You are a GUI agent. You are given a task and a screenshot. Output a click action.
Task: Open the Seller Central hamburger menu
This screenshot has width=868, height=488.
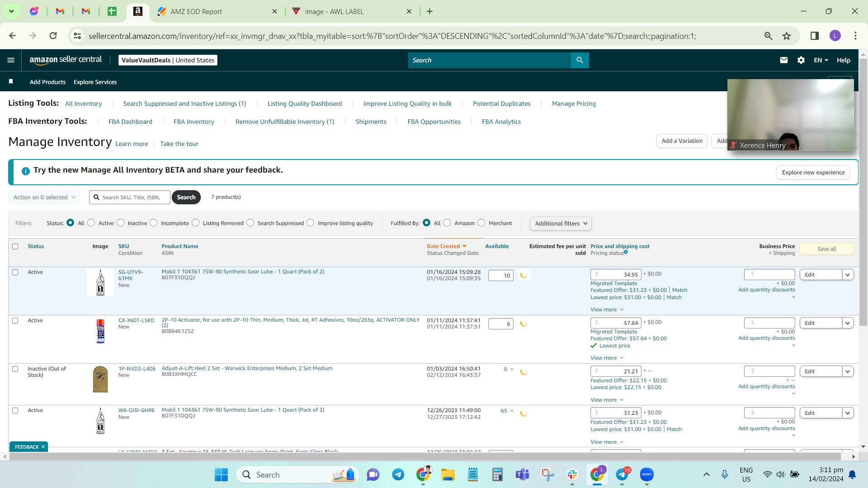click(x=11, y=60)
